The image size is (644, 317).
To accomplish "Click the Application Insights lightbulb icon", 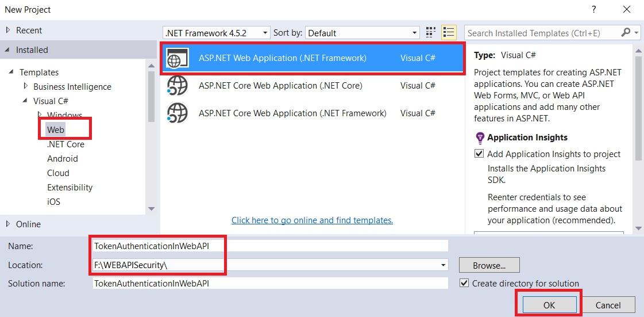I will [479, 138].
